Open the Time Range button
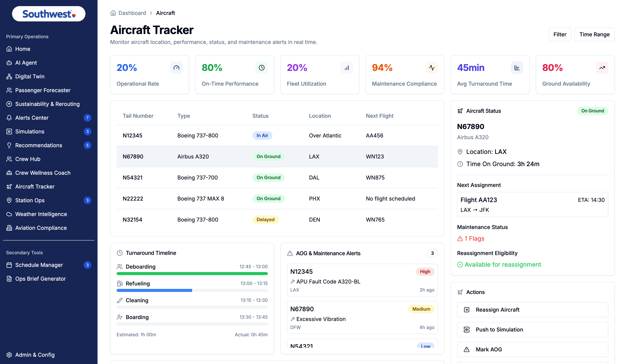This screenshot has width=627, height=364. [x=594, y=34]
